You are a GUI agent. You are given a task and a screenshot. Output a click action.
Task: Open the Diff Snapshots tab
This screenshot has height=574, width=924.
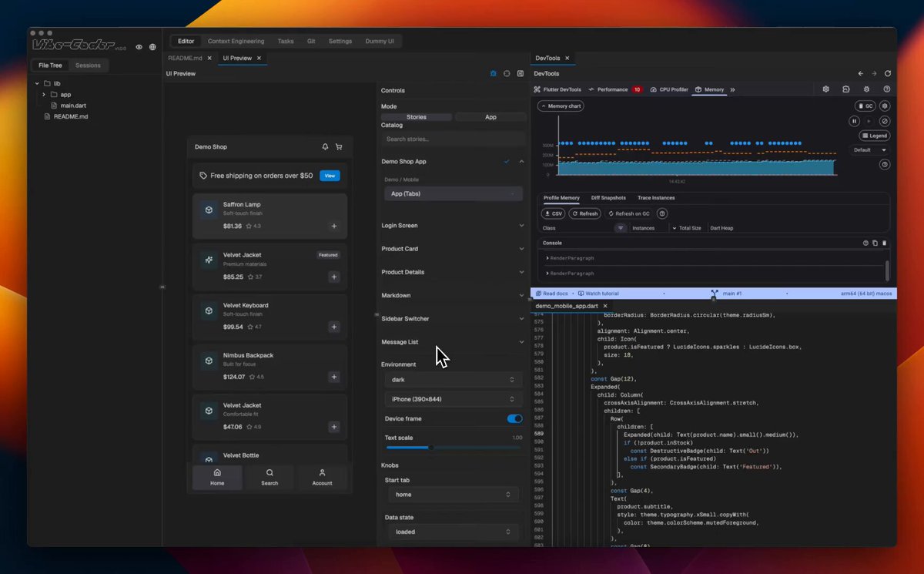608,198
